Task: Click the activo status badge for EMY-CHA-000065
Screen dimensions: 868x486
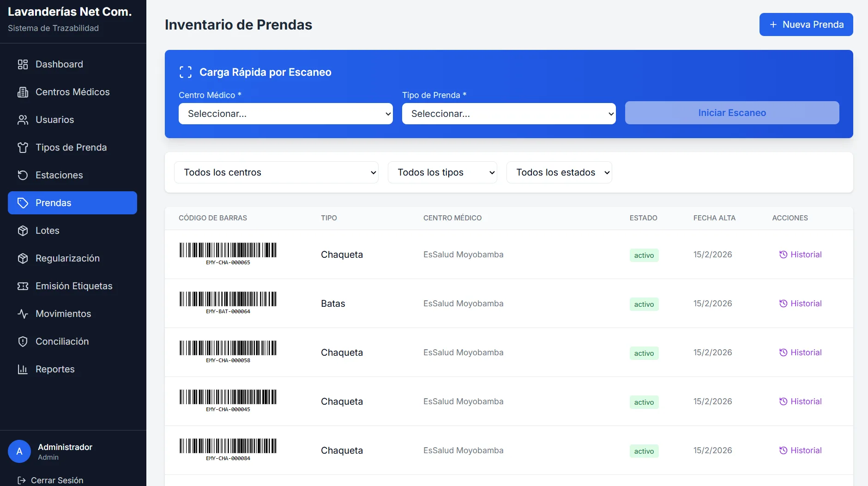Action: (644, 255)
